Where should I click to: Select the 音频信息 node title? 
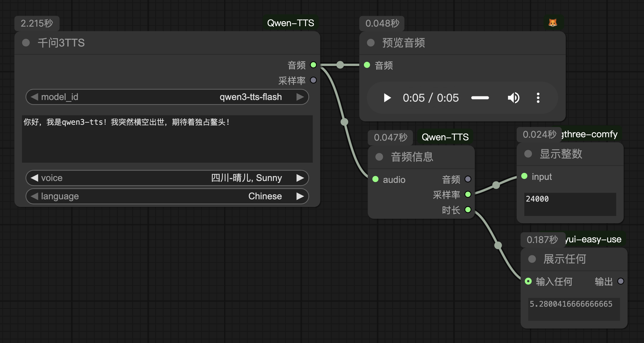(412, 157)
